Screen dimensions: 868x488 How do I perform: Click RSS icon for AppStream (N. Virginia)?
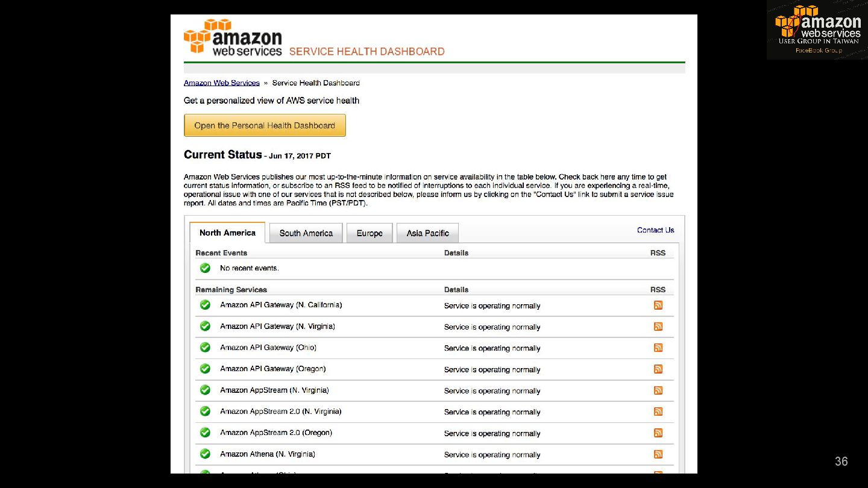[658, 390]
